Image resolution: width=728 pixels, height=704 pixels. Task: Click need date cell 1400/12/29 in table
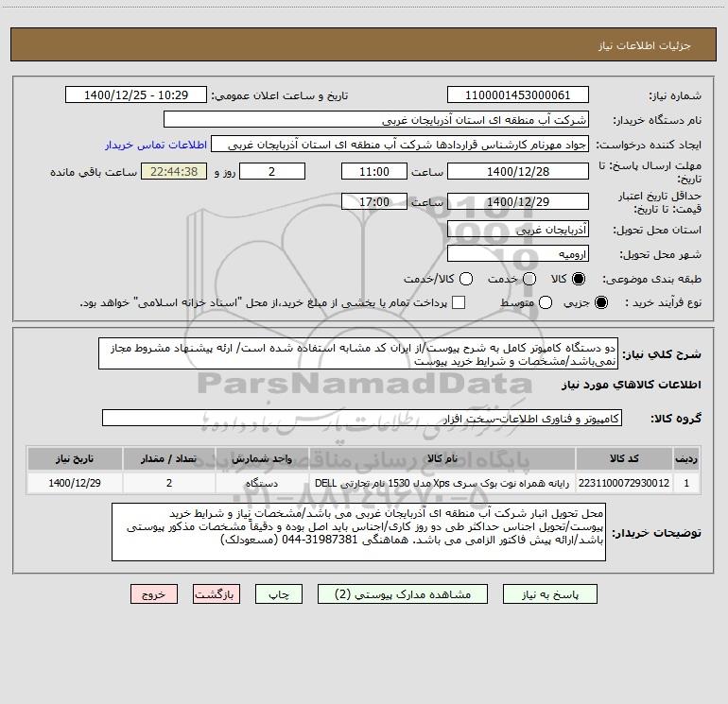pyautogui.click(x=75, y=483)
